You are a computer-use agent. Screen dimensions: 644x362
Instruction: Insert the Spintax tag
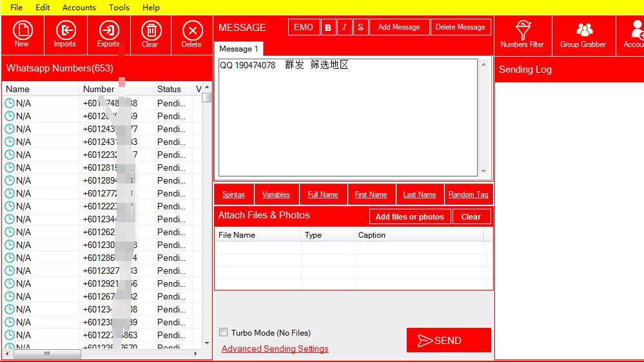(x=233, y=195)
